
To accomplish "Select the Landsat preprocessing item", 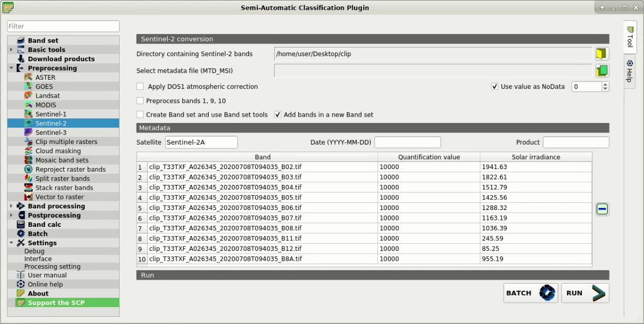I will click(x=48, y=95).
